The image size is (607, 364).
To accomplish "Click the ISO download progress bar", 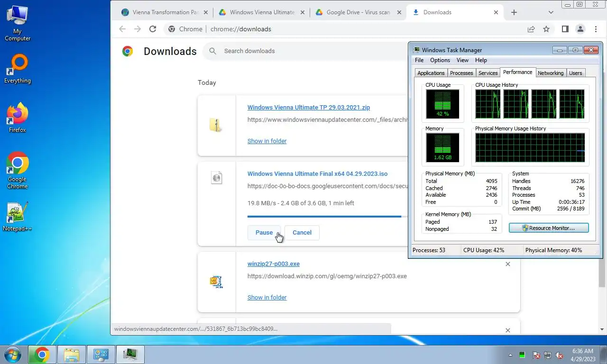I will (x=328, y=217).
